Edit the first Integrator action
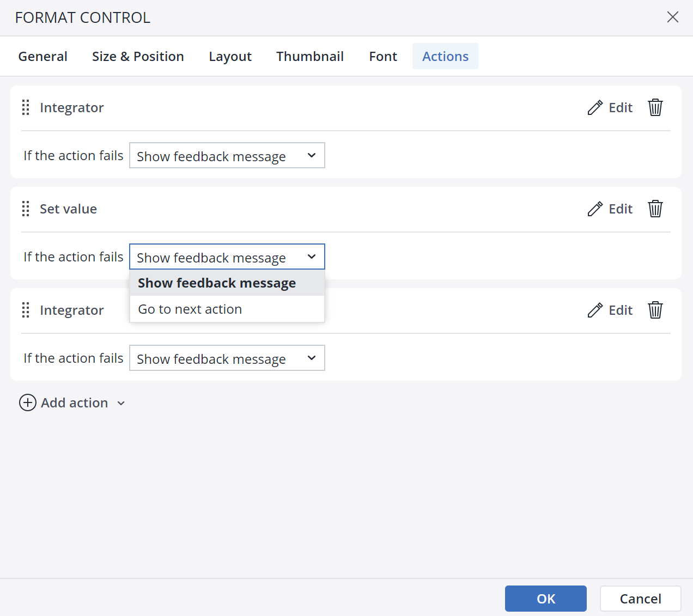The image size is (693, 616). click(610, 108)
